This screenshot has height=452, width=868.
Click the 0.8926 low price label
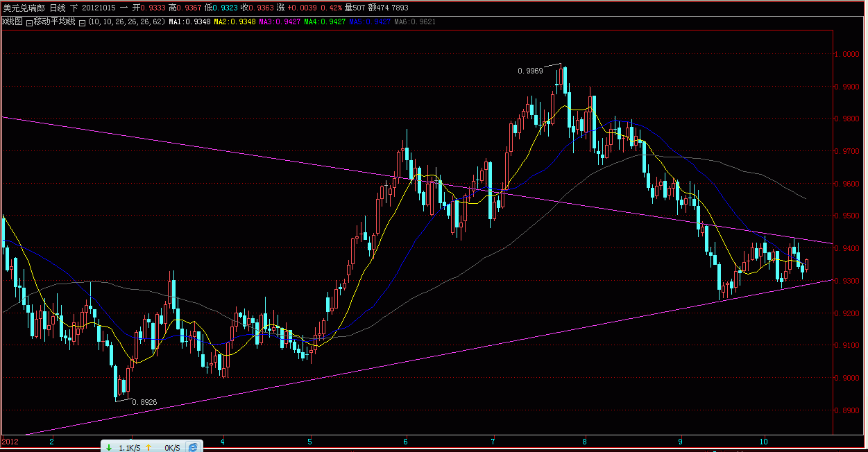(144, 402)
